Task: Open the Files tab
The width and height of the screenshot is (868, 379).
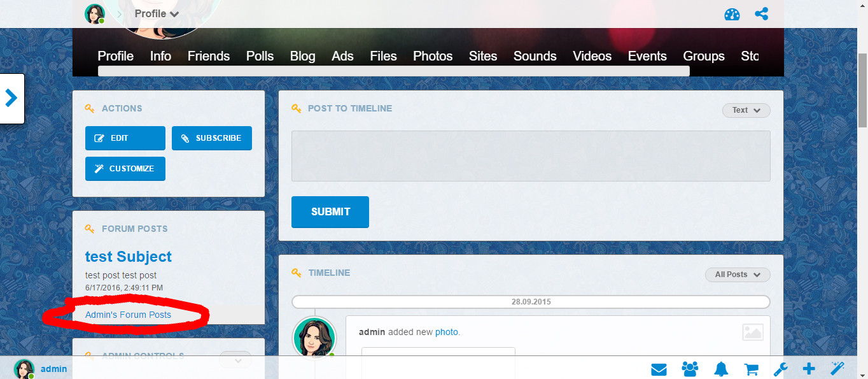Action: (384, 56)
